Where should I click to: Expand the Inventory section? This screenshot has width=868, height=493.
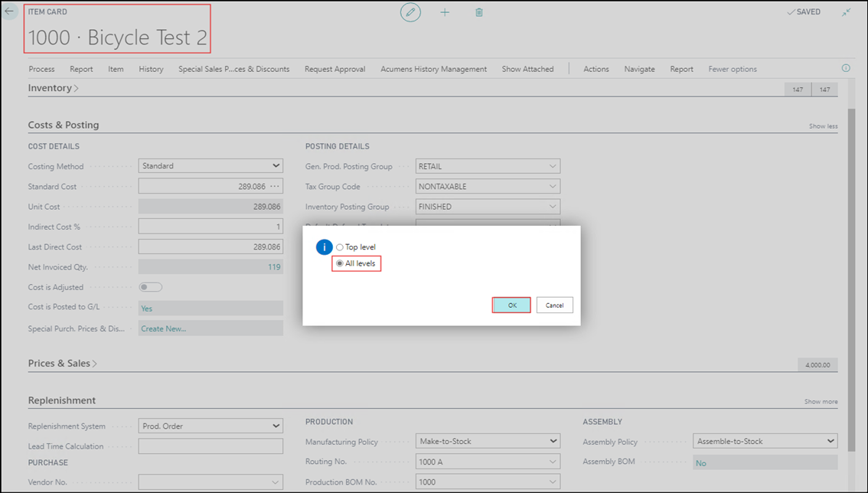coord(53,88)
